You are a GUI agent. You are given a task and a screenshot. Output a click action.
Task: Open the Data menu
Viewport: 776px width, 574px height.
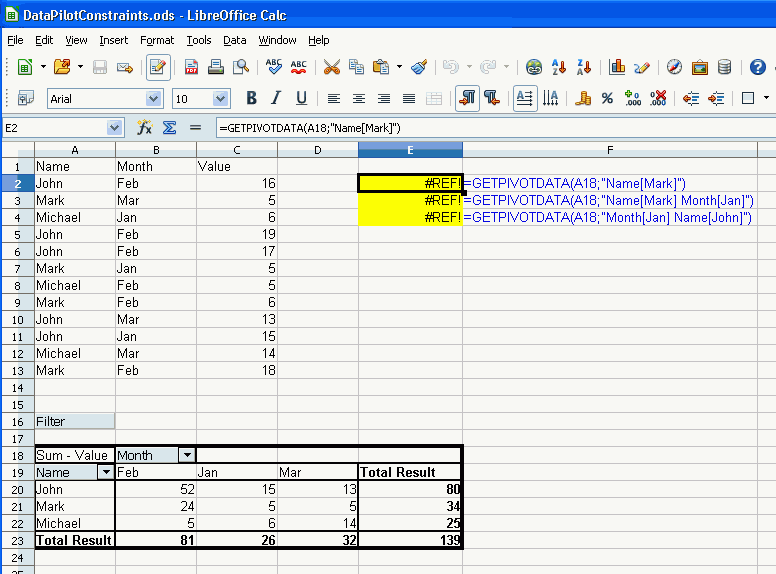tap(234, 40)
